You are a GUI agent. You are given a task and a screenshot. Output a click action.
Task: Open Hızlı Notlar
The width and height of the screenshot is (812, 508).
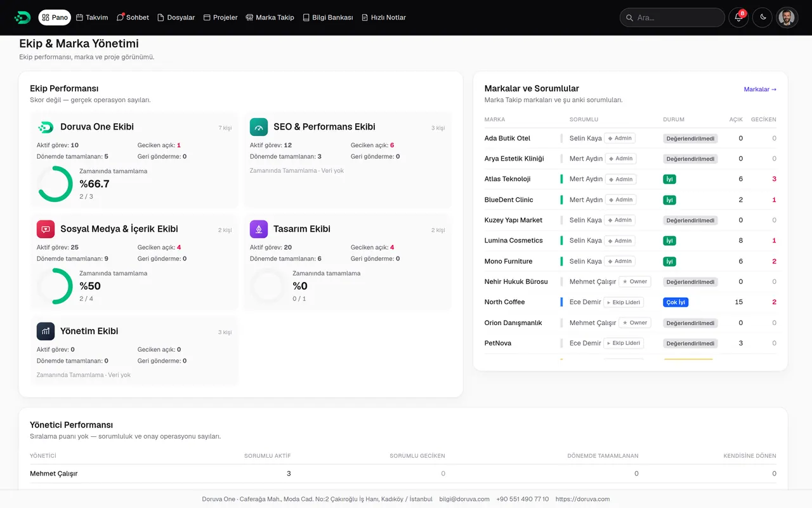point(383,17)
